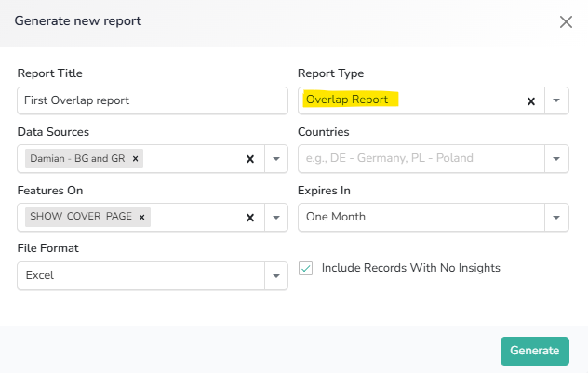588x373 pixels.
Task: Remove the Damian - BG and GR tag
Action: [x=136, y=159]
